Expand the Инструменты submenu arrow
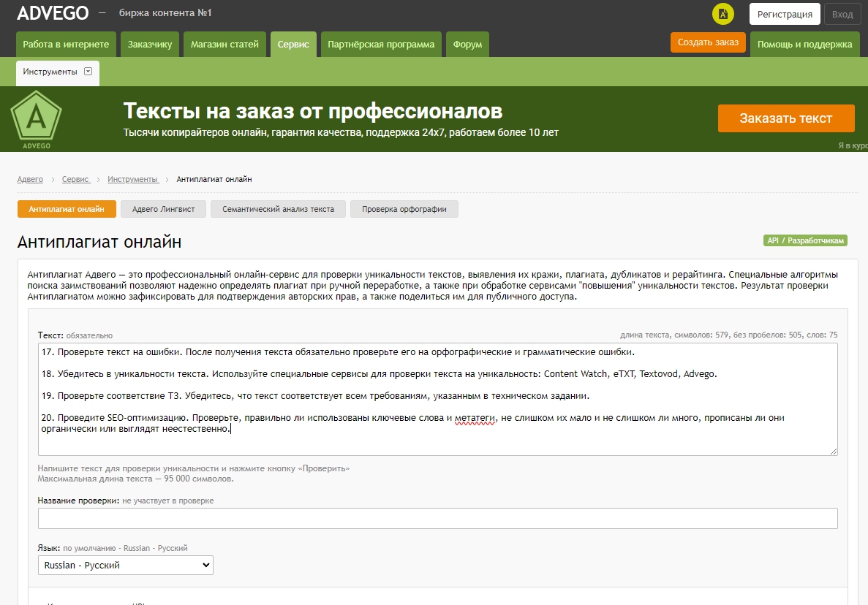 (x=88, y=72)
